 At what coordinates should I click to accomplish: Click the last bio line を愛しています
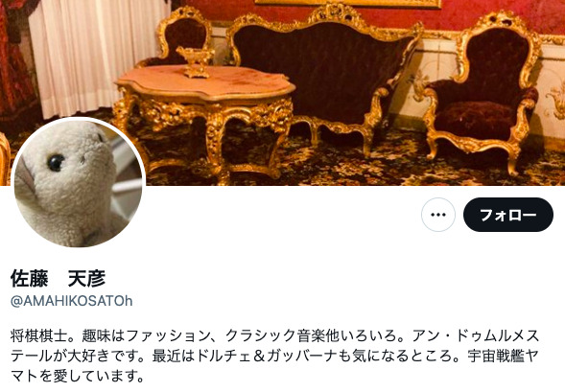tap(91, 376)
